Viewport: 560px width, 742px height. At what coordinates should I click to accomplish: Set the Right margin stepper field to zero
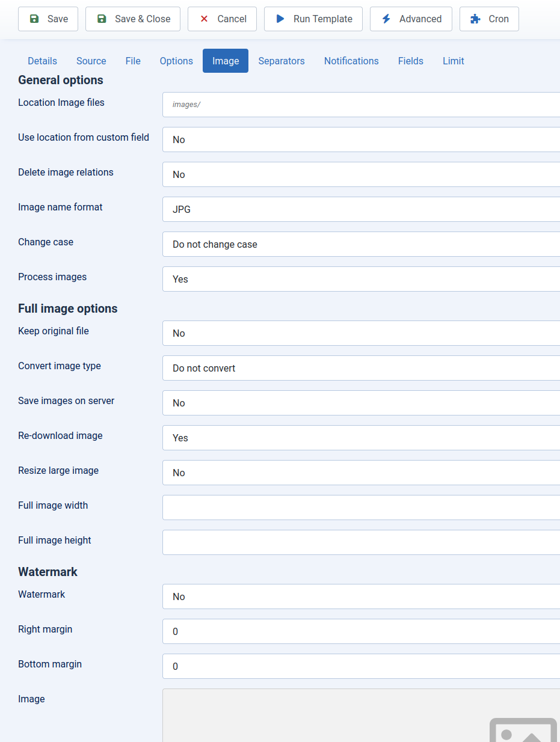coord(361,631)
